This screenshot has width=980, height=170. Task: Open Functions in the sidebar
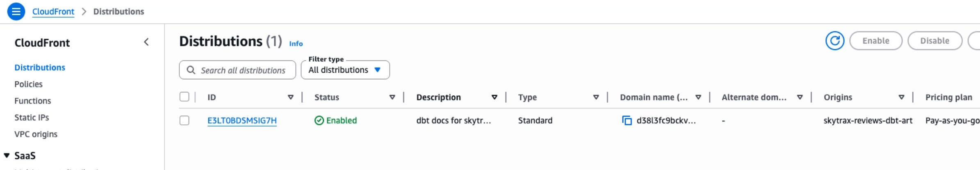(33, 101)
